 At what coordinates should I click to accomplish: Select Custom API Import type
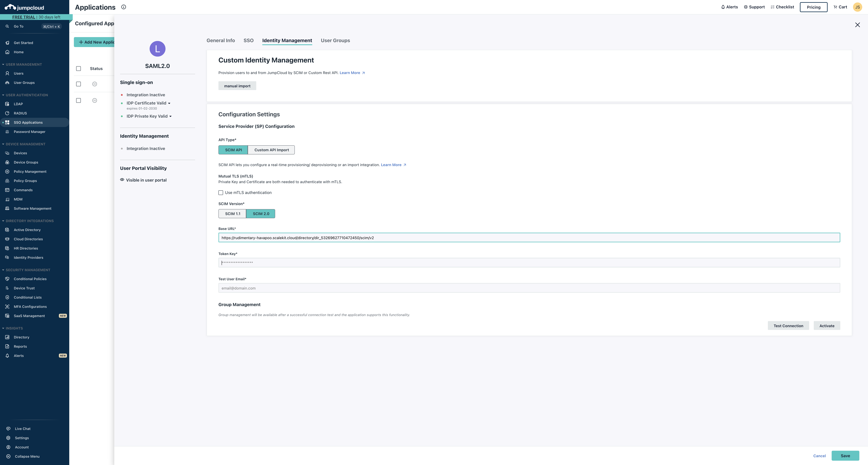click(x=271, y=150)
